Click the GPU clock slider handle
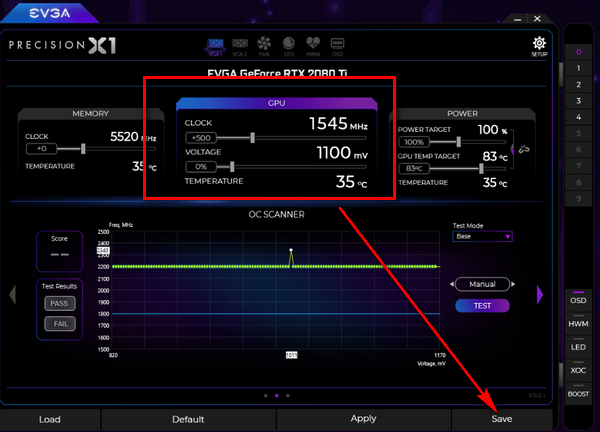The height and width of the screenshot is (432, 600). pyautogui.click(x=253, y=138)
